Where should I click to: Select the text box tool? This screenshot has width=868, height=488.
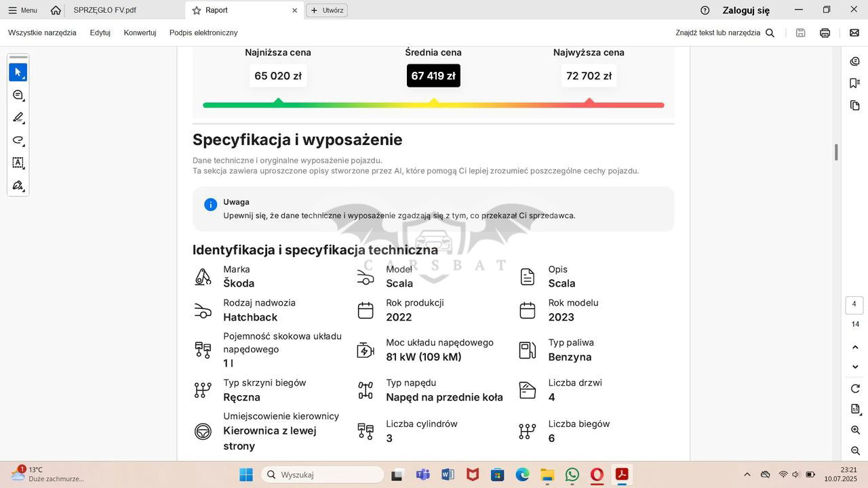click(18, 163)
